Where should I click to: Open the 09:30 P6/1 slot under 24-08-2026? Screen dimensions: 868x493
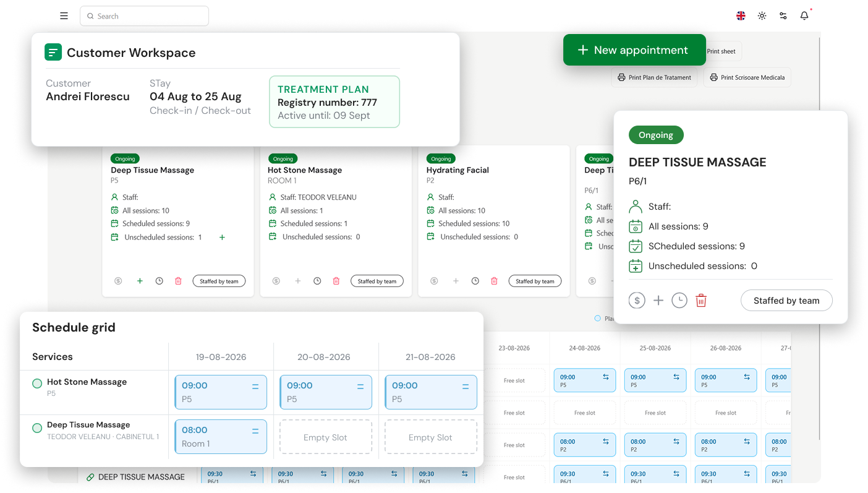tap(585, 474)
